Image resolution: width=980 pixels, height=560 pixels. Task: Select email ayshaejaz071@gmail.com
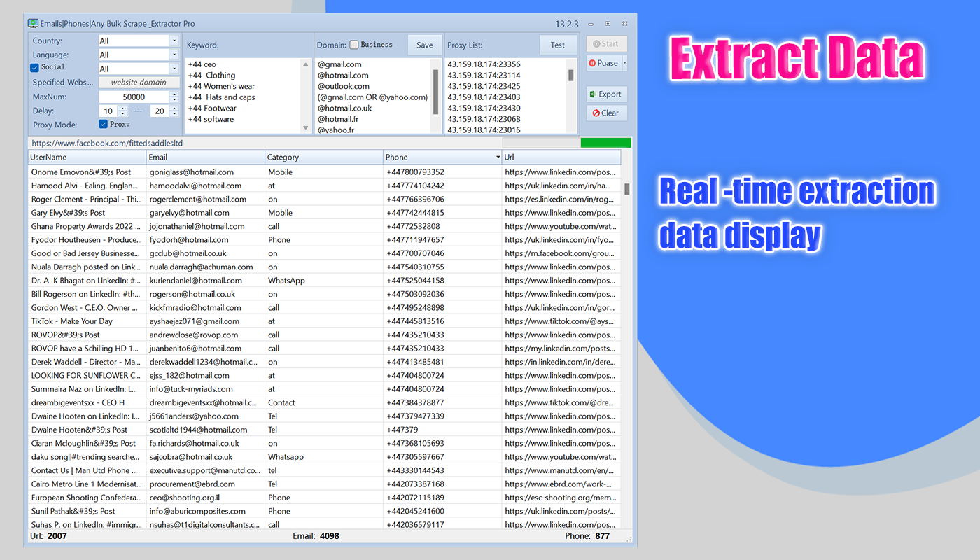click(x=194, y=321)
